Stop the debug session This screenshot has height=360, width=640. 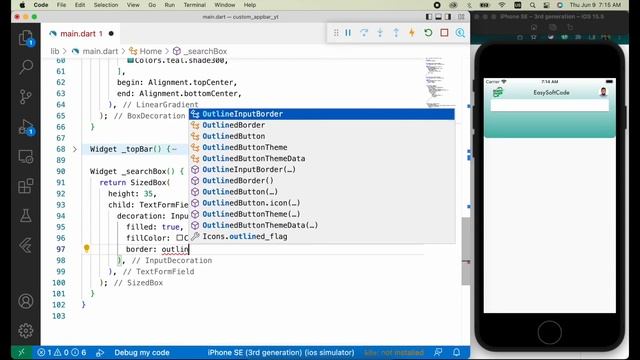pyautogui.click(x=444, y=33)
